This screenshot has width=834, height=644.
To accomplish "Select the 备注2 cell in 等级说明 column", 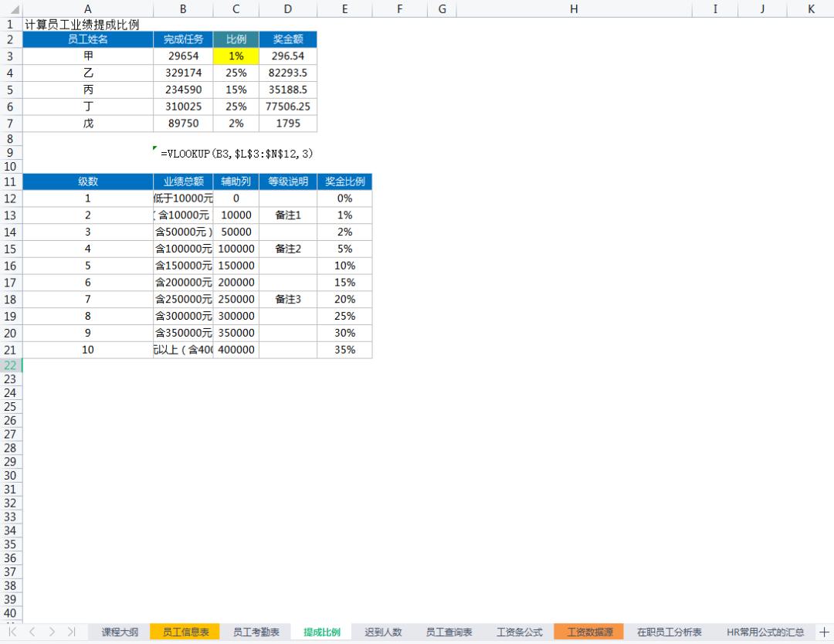I will (287, 249).
